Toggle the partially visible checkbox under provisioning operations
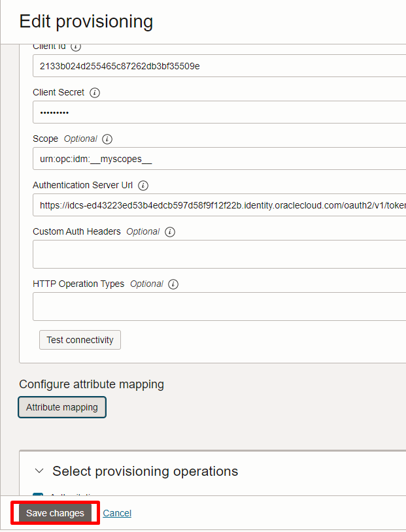Viewport: 406px width, 532px height. coord(38,494)
